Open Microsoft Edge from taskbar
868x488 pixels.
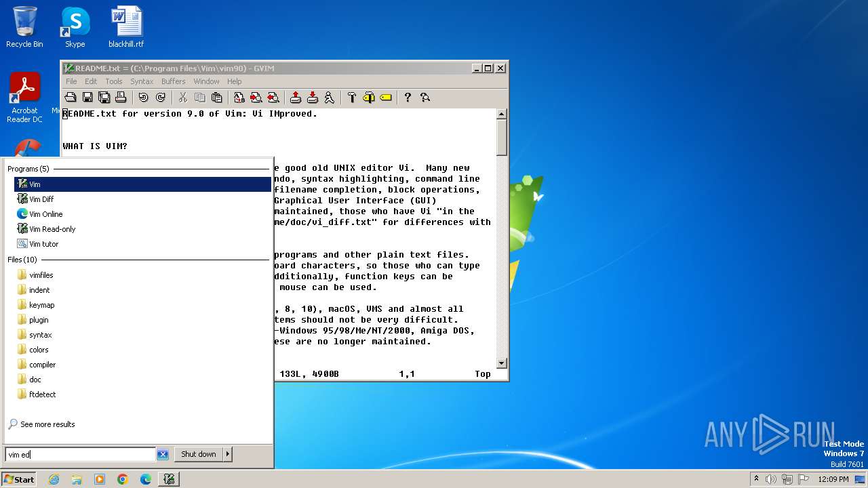(146, 479)
